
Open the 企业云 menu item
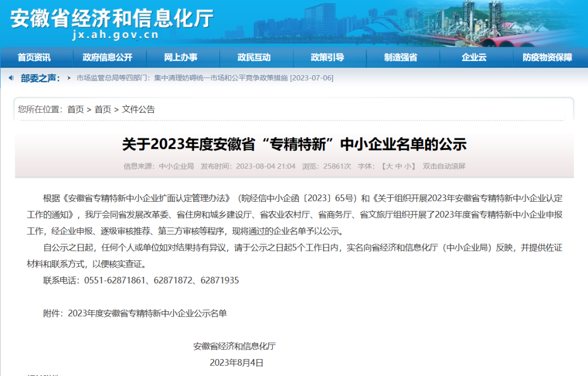click(x=474, y=57)
